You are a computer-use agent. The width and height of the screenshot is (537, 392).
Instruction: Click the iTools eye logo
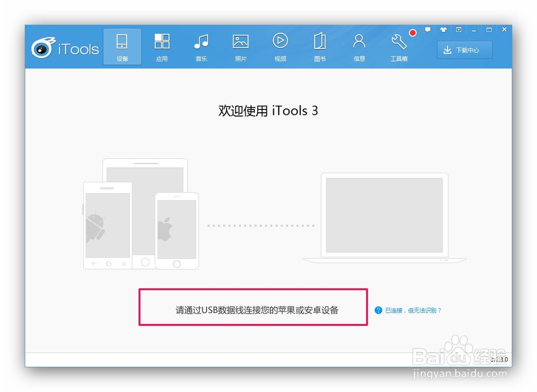pos(43,47)
